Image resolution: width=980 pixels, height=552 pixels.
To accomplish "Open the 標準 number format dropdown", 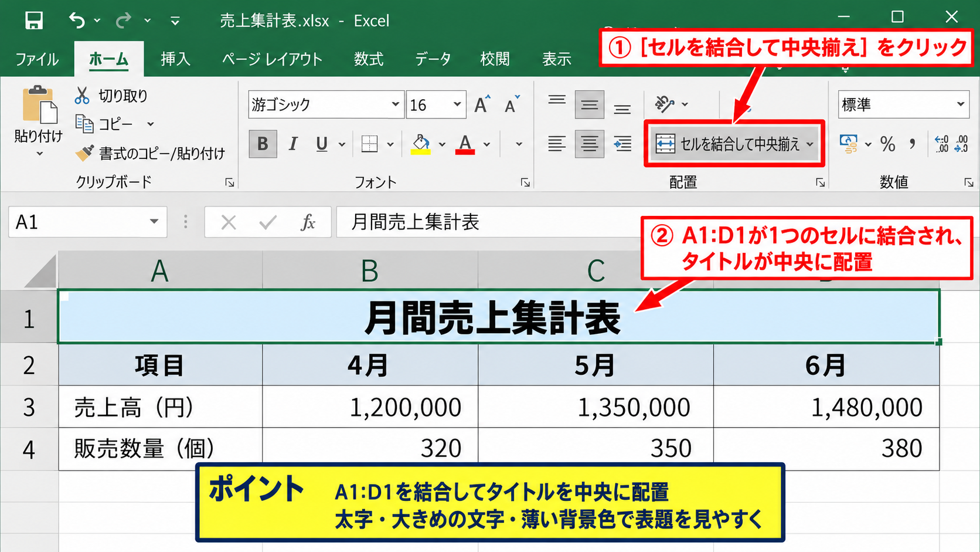I will point(960,104).
